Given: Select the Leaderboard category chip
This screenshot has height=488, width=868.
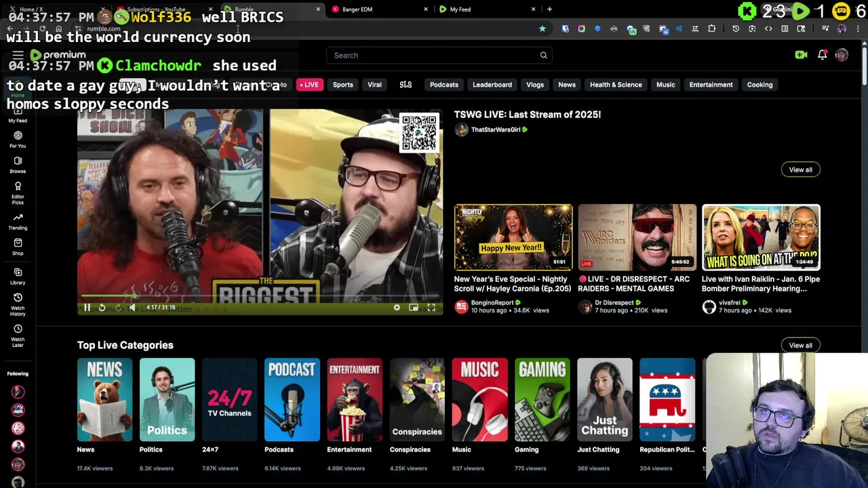Looking at the screenshot, I should coord(492,85).
